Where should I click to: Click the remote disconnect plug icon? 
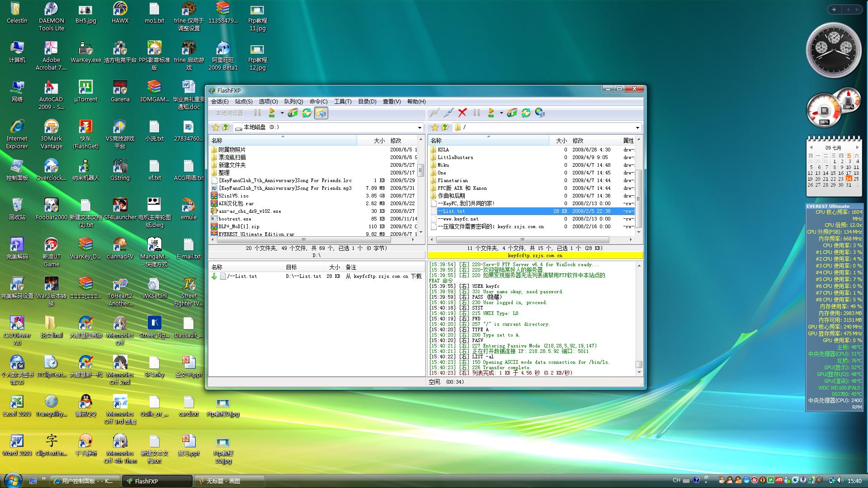coord(448,113)
